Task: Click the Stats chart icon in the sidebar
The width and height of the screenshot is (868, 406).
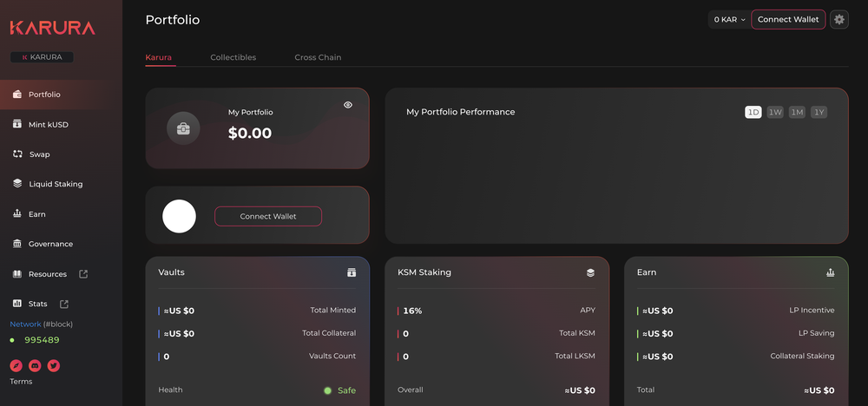Action: (17, 304)
